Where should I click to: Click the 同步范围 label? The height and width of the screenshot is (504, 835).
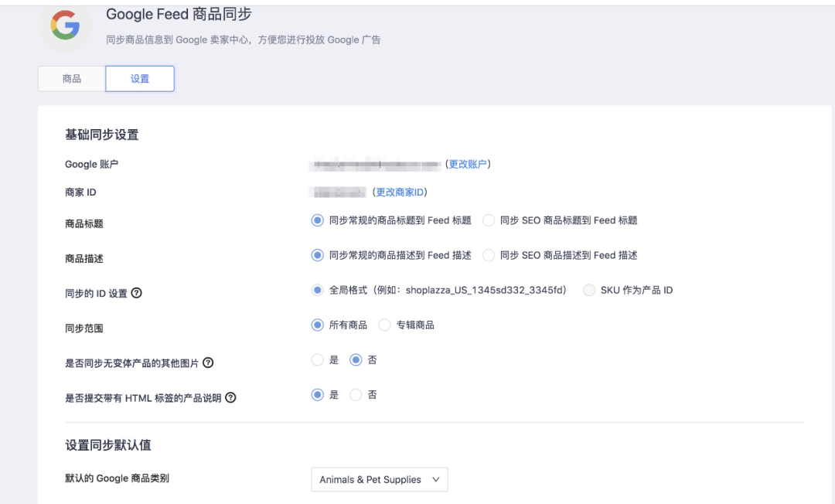[84, 329]
